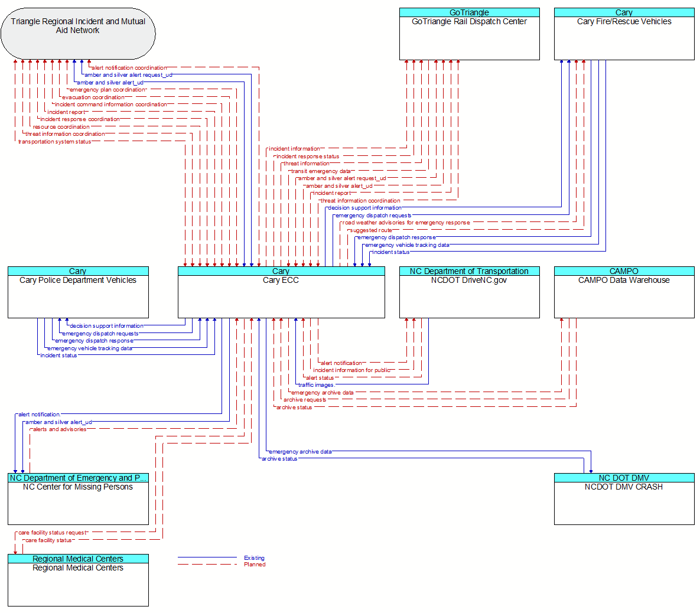
Task: Select 'transportation system status' flow label
Action: (x=54, y=142)
